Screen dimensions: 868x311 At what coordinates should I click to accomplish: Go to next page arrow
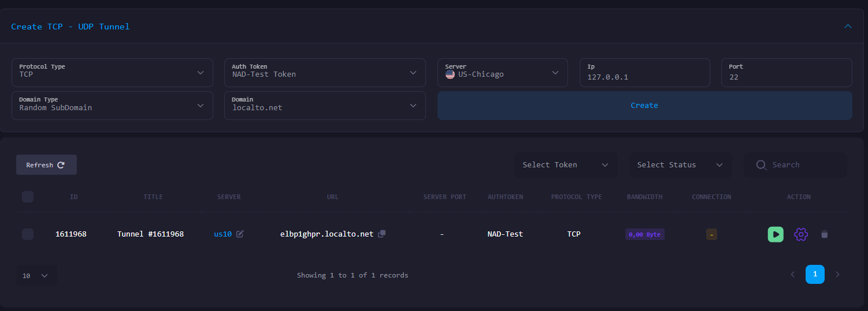coord(837,274)
